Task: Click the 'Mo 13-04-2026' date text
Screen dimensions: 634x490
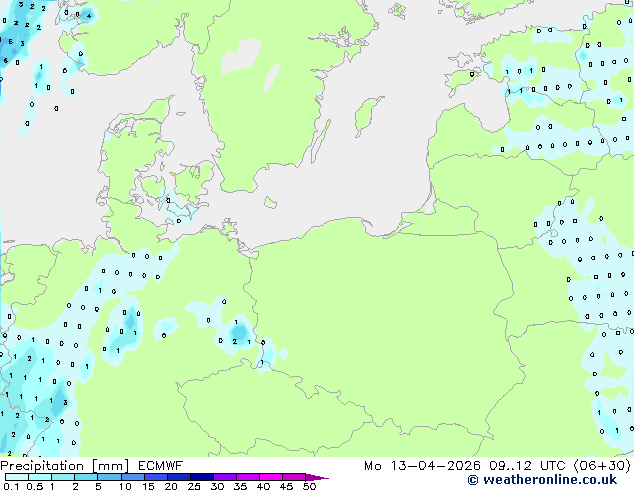Action: coord(422,466)
